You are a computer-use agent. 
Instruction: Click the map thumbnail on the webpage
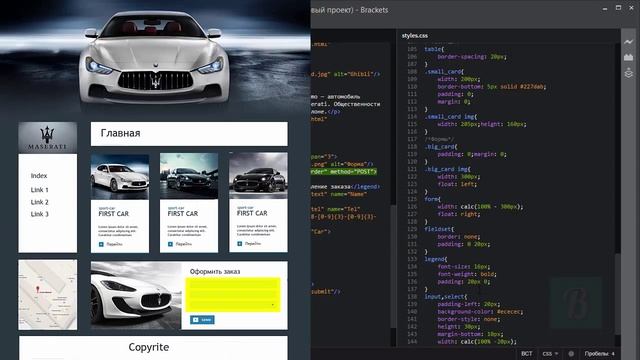click(x=47, y=295)
